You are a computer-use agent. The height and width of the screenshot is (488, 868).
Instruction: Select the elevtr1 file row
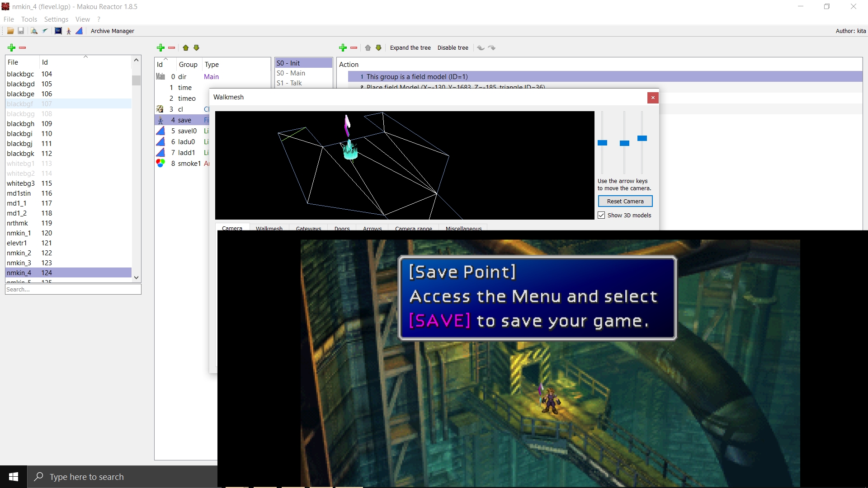coord(68,243)
